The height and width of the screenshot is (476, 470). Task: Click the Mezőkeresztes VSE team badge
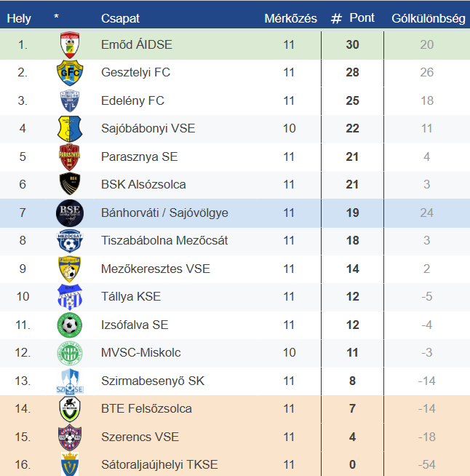click(x=70, y=269)
